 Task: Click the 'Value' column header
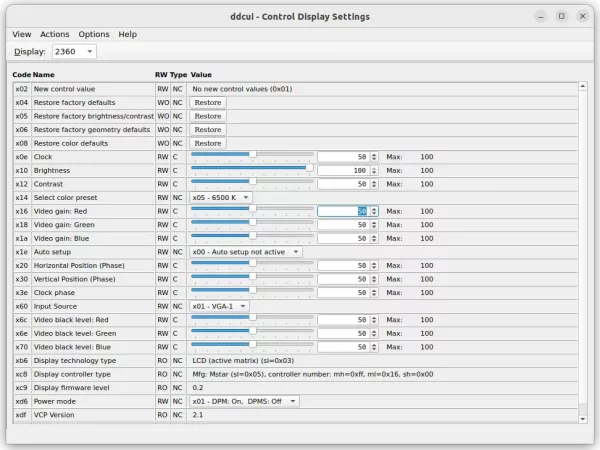click(201, 75)
